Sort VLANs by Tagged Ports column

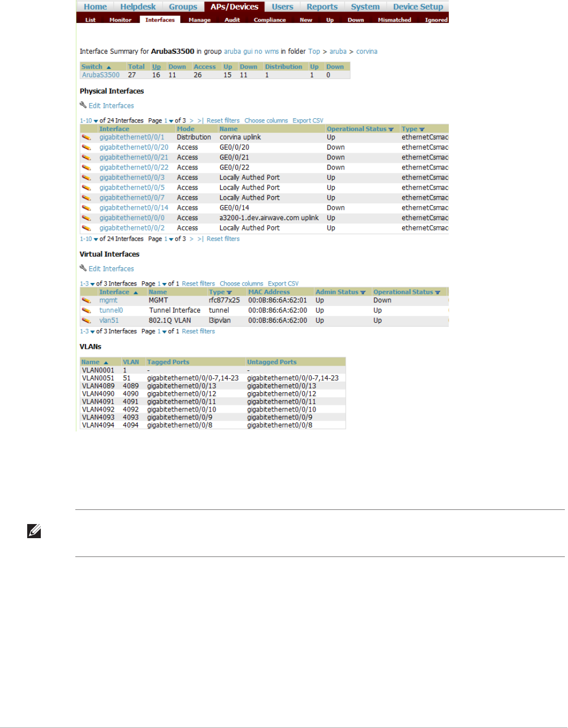(168, 362)
